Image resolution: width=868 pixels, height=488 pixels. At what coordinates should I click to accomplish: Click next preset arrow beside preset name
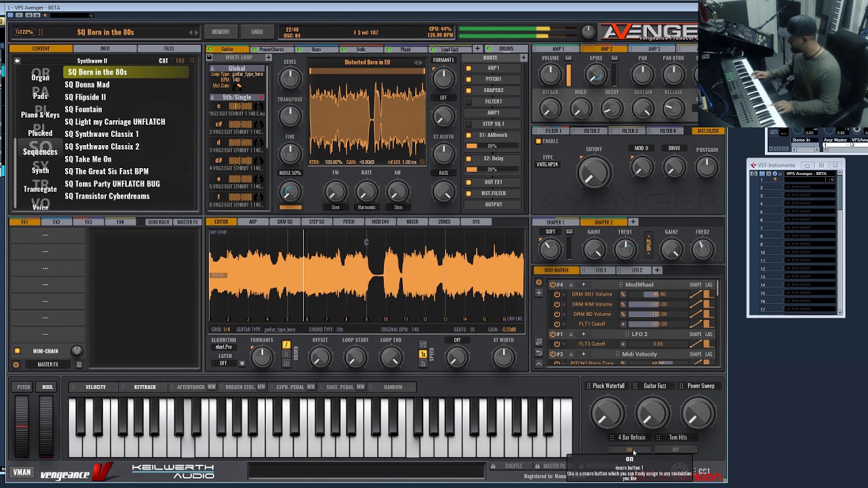point(197,33)
